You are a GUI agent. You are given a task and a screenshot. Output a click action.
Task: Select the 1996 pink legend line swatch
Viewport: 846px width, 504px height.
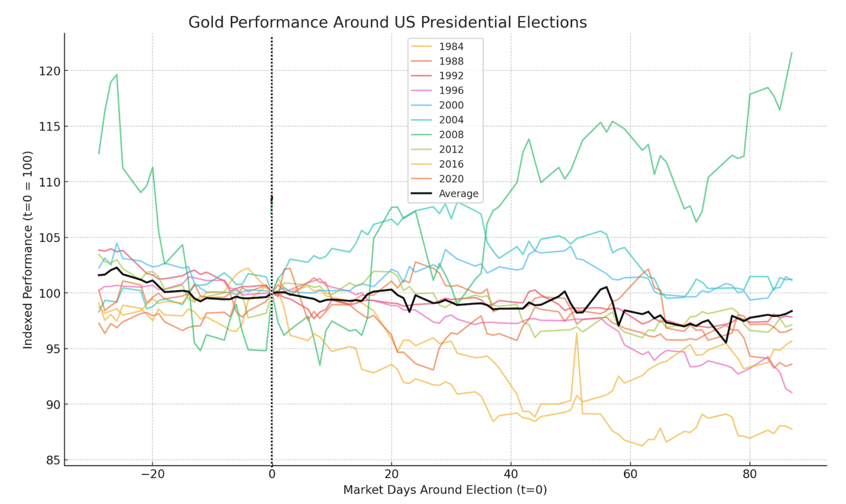(421, 90)
